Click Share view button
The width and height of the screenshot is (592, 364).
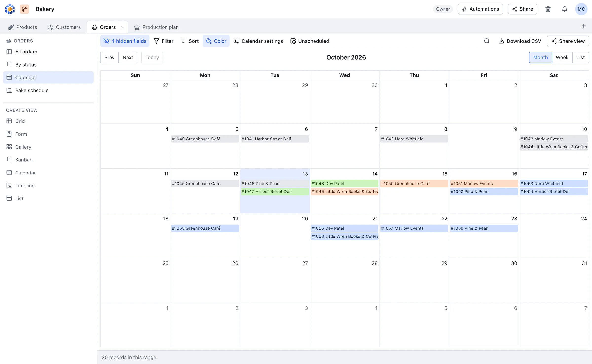[568, 41]
